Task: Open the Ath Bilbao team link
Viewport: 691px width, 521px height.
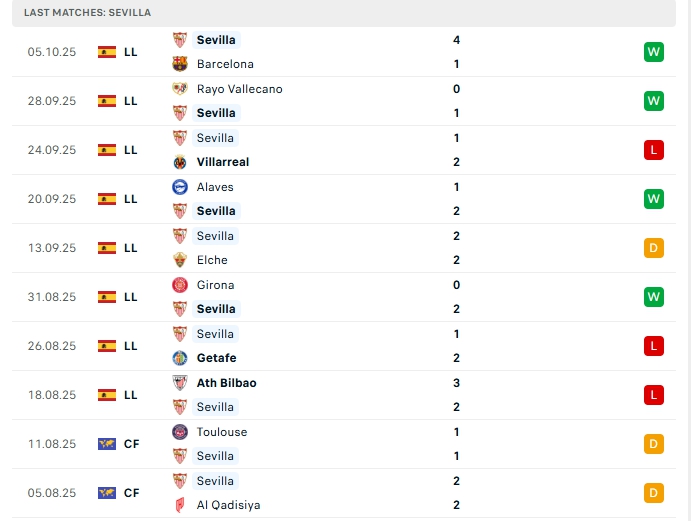Action: [226, 383]
